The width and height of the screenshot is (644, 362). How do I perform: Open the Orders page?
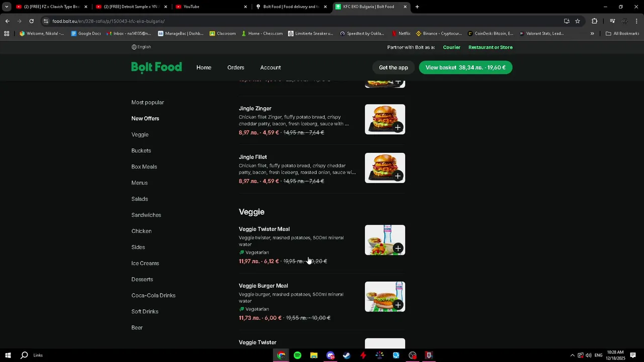[x=235, y=67]
